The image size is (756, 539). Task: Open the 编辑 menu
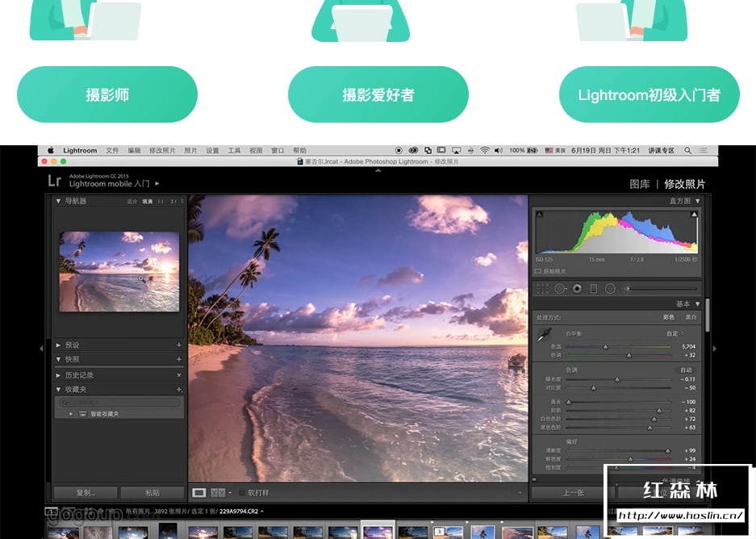coord(134,150)
